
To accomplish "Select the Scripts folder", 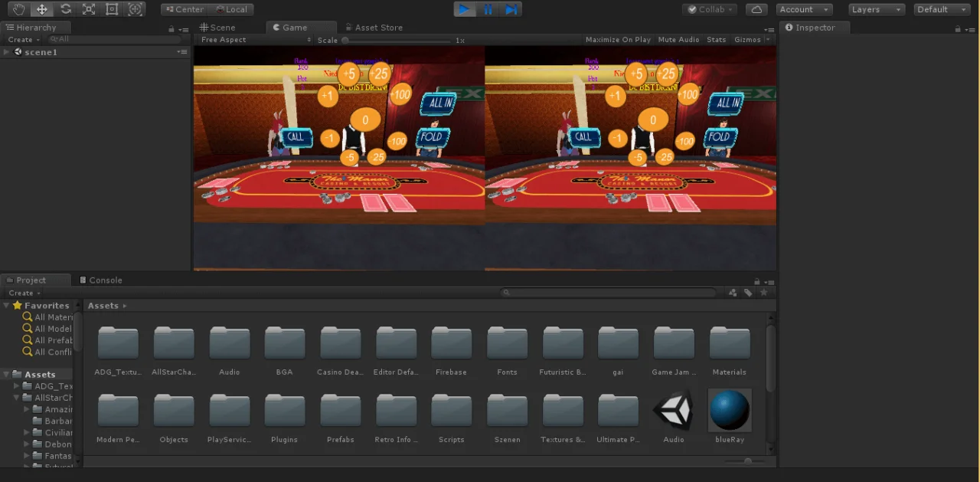I will pyautogui.click(x=451, y=418).
